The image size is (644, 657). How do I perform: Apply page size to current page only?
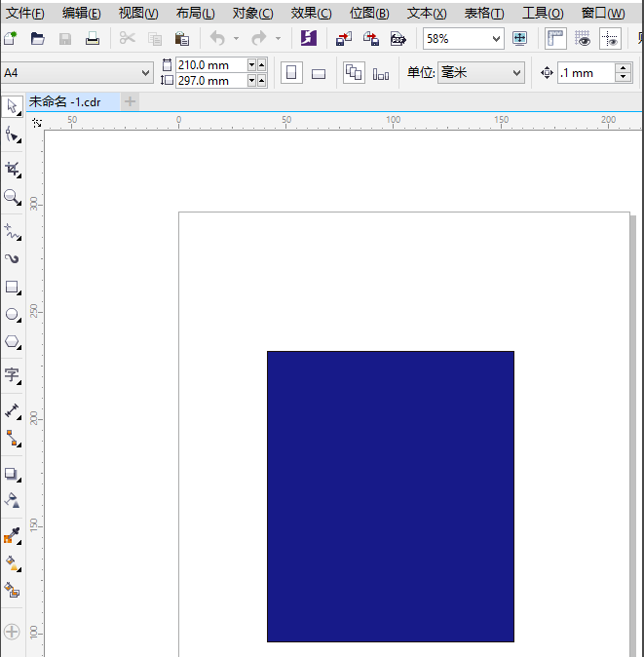coord(381,74)
